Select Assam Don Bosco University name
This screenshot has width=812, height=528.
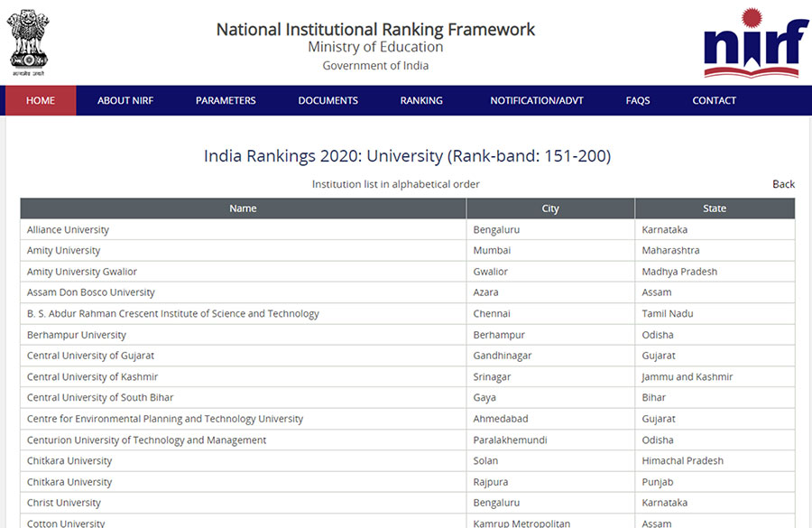point(90,292)
